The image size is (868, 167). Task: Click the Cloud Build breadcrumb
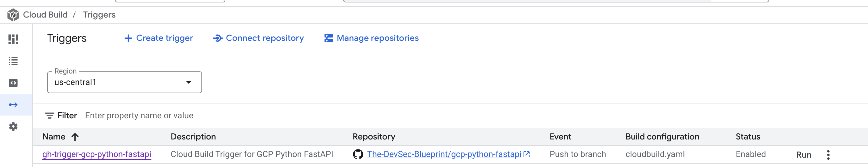pos(45,15)
